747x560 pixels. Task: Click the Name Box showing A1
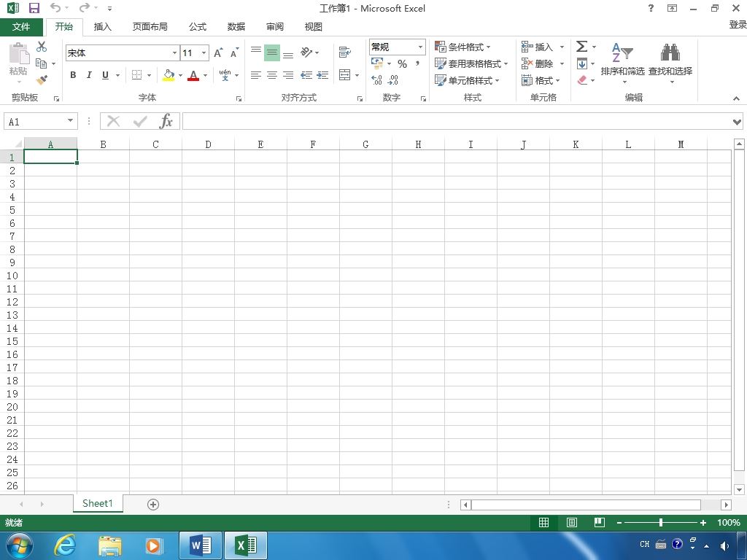(x=35, y=122)
